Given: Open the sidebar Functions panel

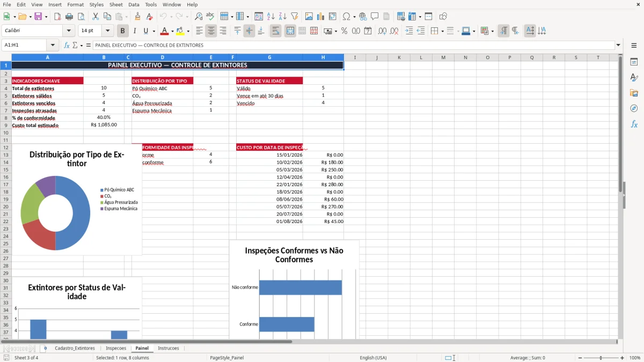Looking at the screenshot, I should pos(634,124).
